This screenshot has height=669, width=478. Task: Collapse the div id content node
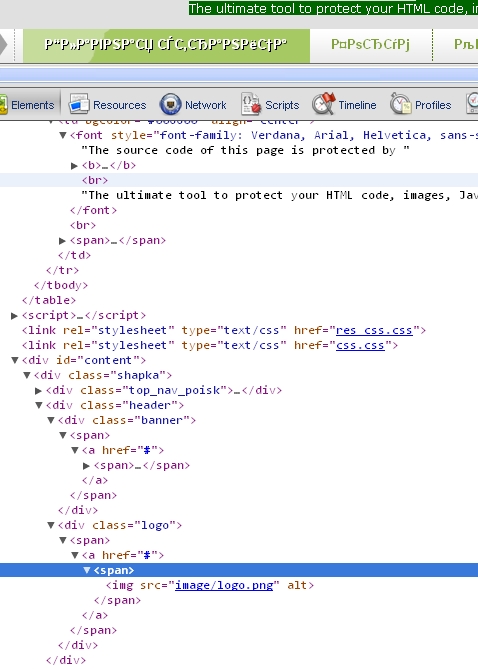[x=15, y=361]
